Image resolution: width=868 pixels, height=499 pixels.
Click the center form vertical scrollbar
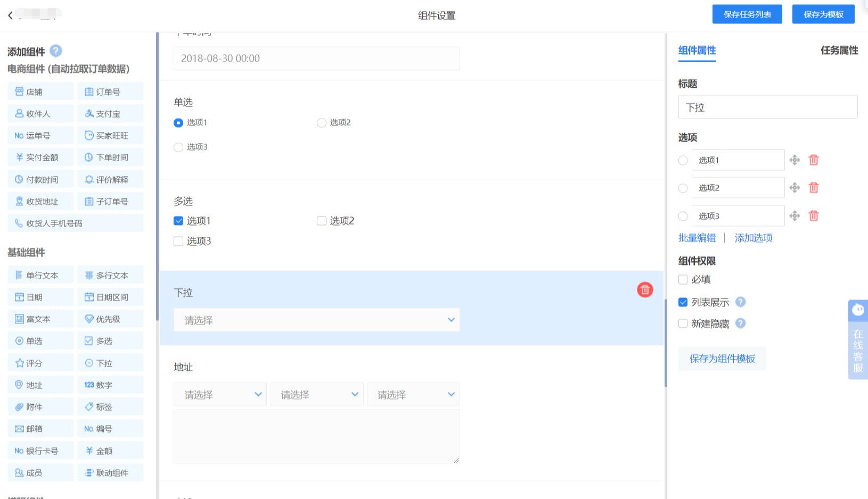pos(666,343)
